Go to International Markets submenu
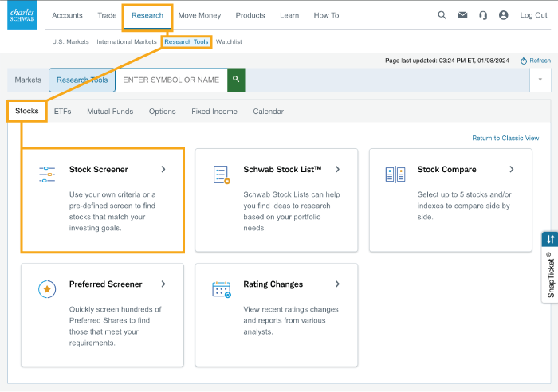This screenshot has height=392, width=558. 127,41
